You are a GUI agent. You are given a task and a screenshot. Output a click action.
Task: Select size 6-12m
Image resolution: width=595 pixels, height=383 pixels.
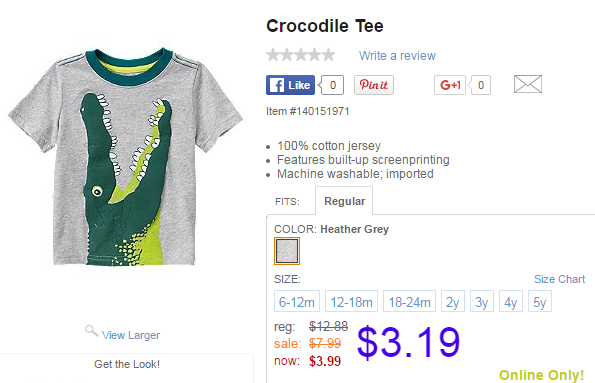coord(297,301)
